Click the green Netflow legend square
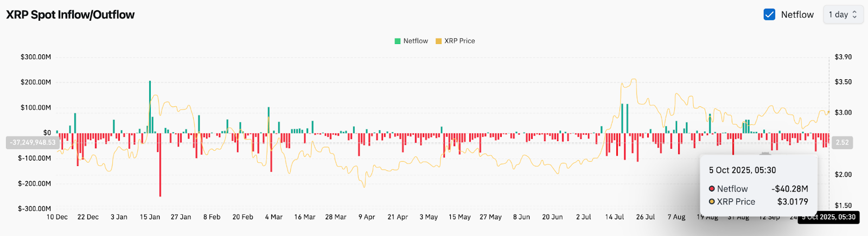 pos(398,41)
